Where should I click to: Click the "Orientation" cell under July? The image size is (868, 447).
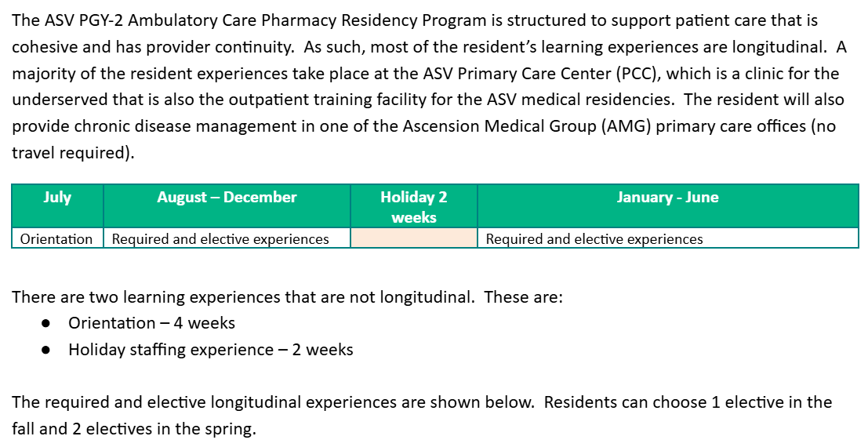56,239
